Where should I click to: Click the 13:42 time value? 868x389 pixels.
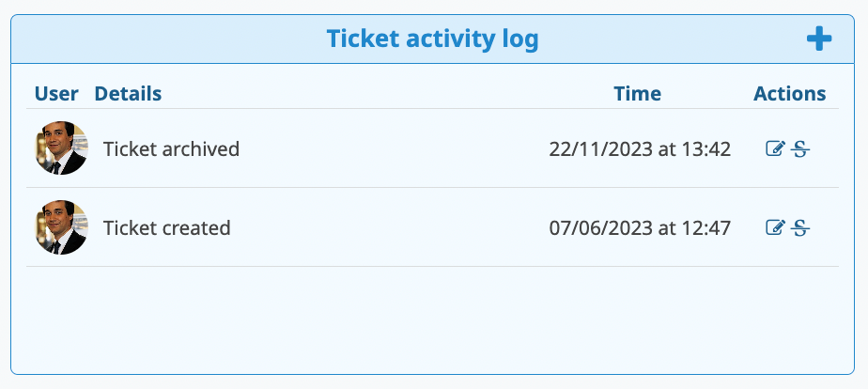(x=707, y=148)
